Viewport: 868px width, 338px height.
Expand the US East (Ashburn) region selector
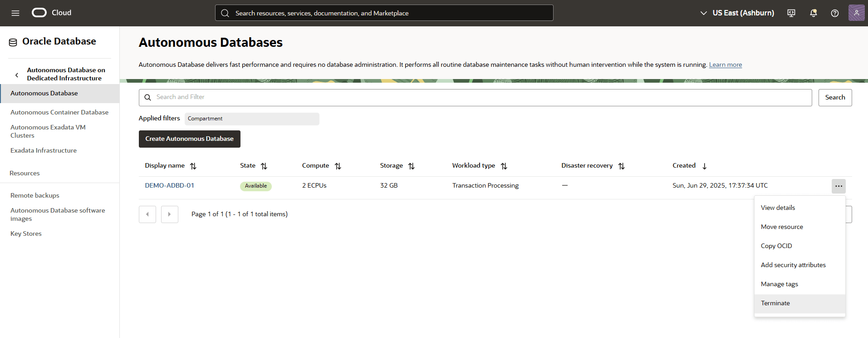(x=737, y=13)
